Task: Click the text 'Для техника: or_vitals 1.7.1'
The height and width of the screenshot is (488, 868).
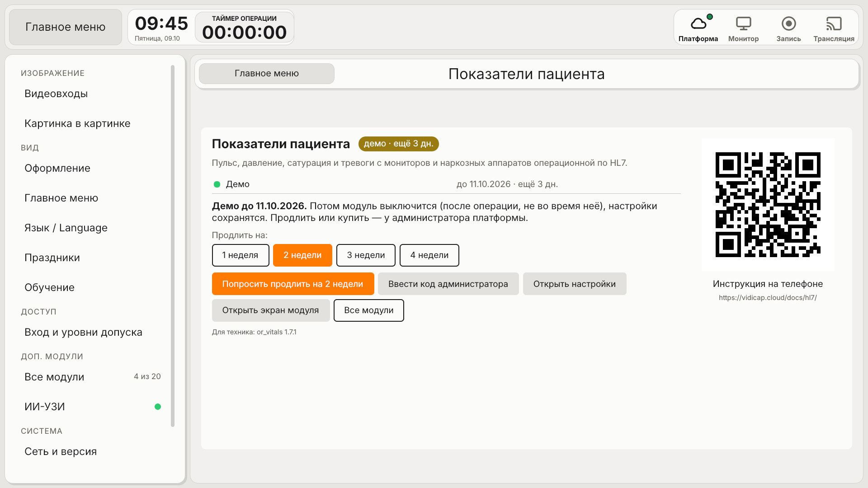Action: [254, 332]
